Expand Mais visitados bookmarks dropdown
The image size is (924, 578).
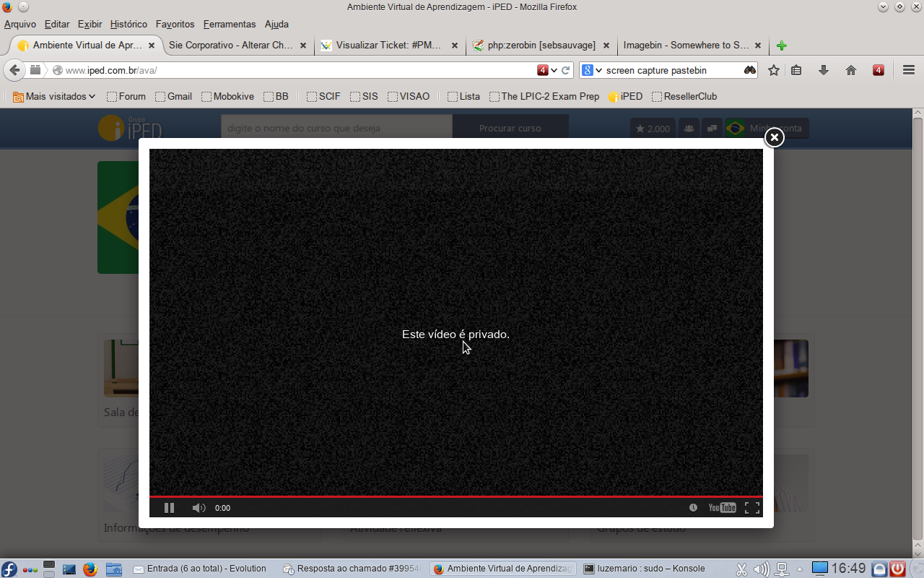click(x=54, y=96)
